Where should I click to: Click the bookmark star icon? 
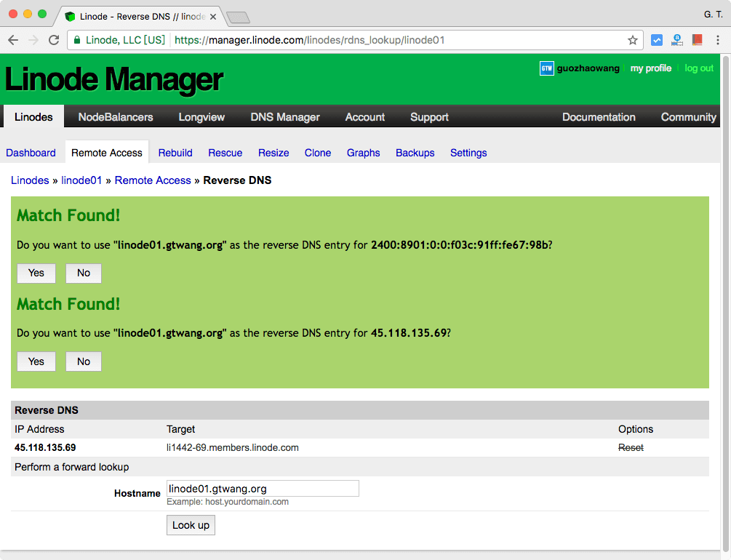[634, 40]
